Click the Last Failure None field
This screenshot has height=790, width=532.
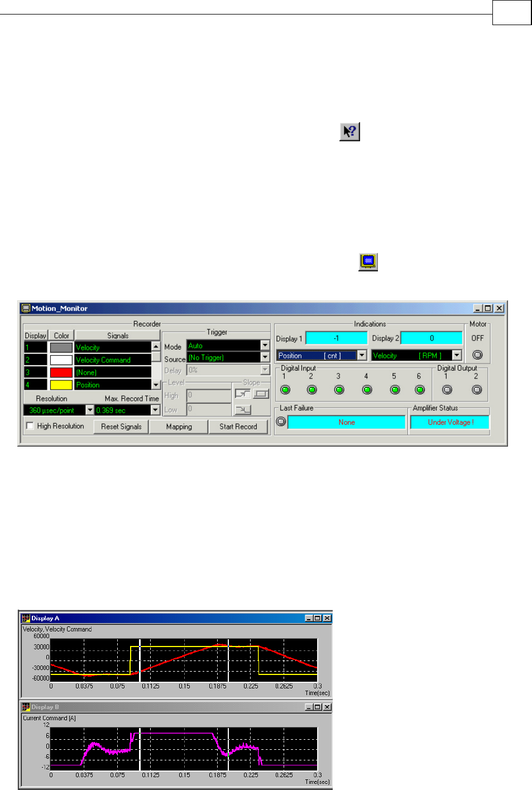coord(347,422)
